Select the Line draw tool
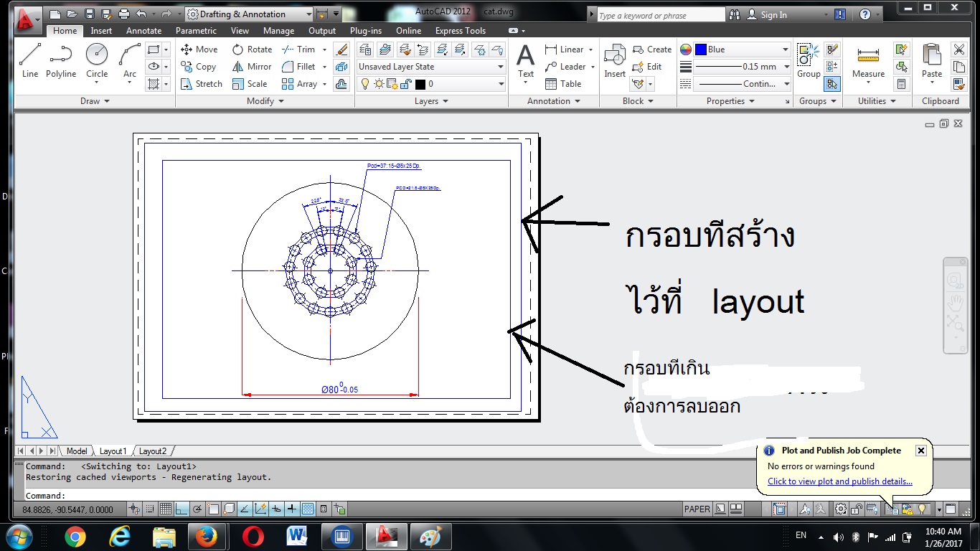 (30, 60)
